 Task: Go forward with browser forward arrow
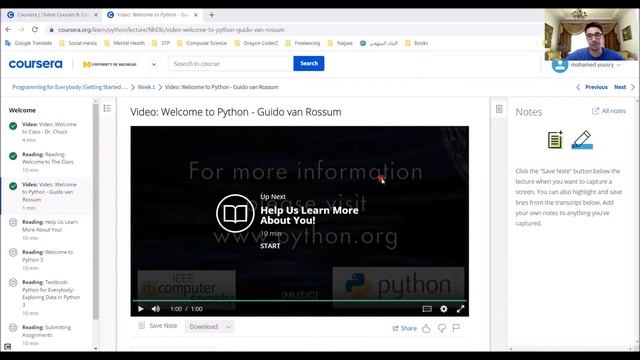click(x=21, y=29)
